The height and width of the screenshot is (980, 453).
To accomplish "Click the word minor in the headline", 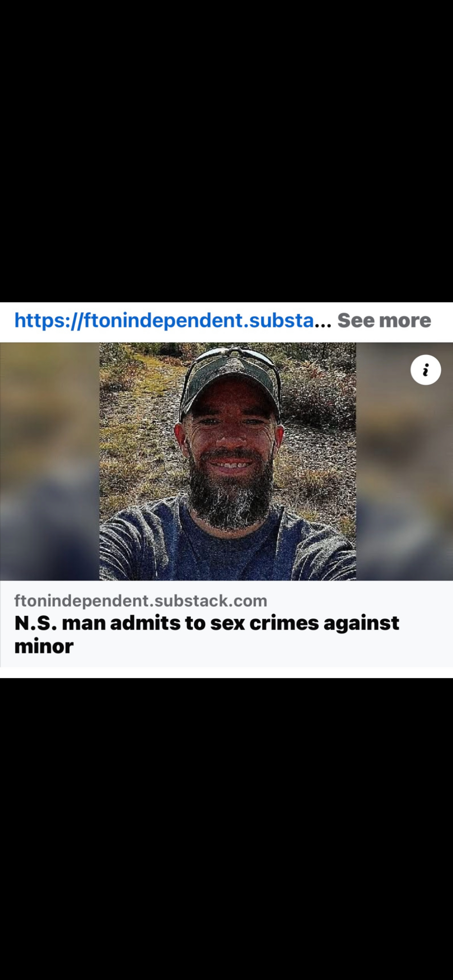I will pyautogui.click(x=44, y=646).
